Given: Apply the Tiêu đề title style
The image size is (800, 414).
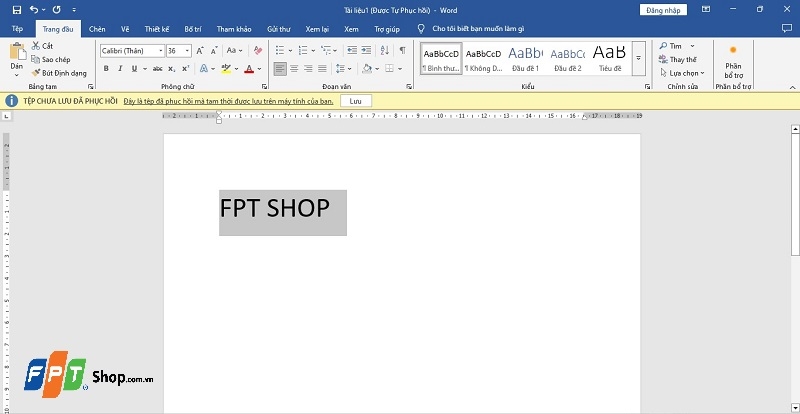Looking at the screenshot, I should [610, 59].
